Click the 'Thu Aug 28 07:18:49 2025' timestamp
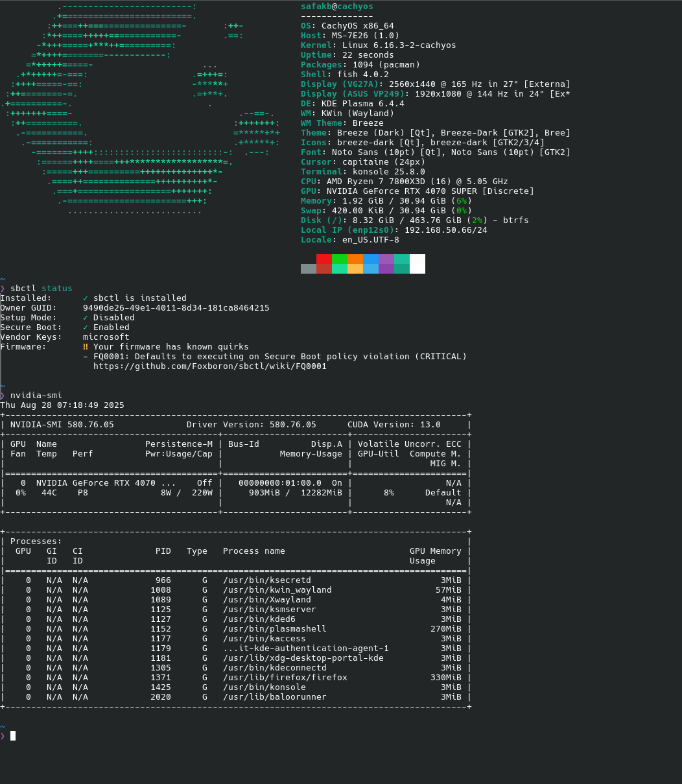The width and height of the screenshot is (682, 784). point(62,405)
